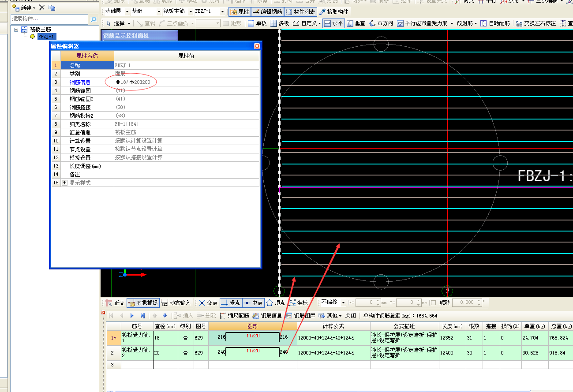
Task: Toggle 水平 horizontal direction
Action: point(333,23)
